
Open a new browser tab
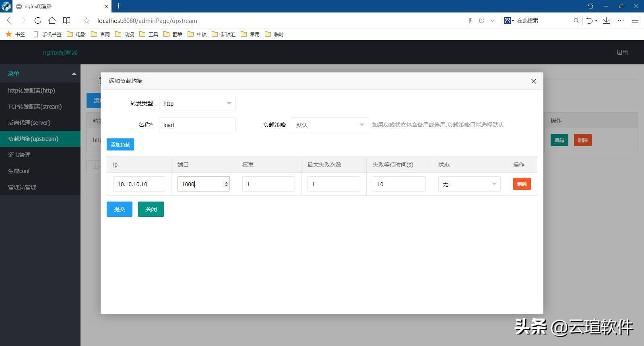pyautogui.click(x=118, y=6)
